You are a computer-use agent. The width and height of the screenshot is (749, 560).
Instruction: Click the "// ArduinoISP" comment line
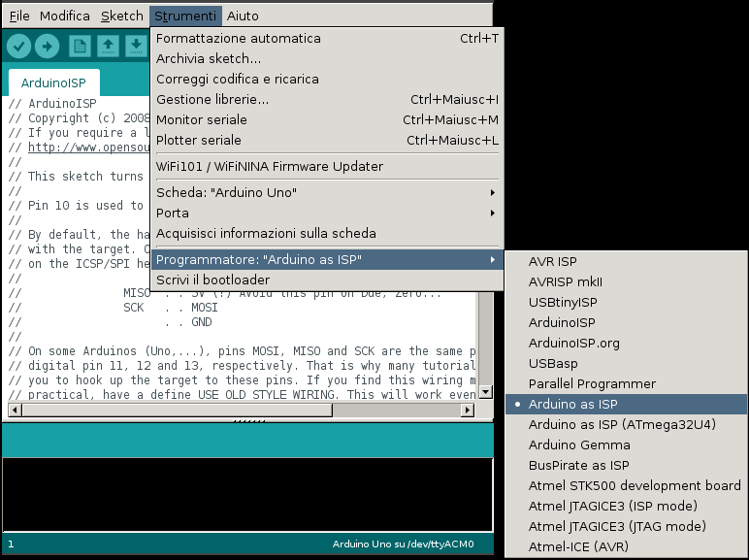coord(52,104)
